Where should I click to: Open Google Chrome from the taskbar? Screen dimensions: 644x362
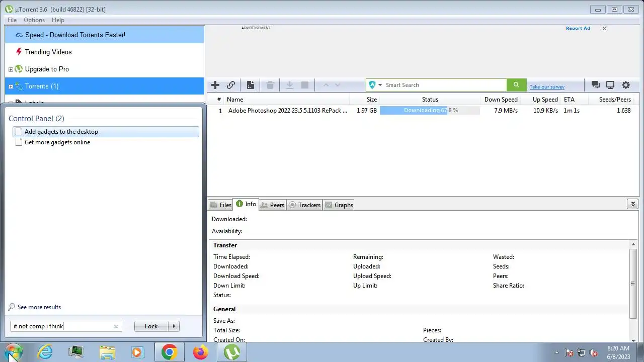[169, 352]
